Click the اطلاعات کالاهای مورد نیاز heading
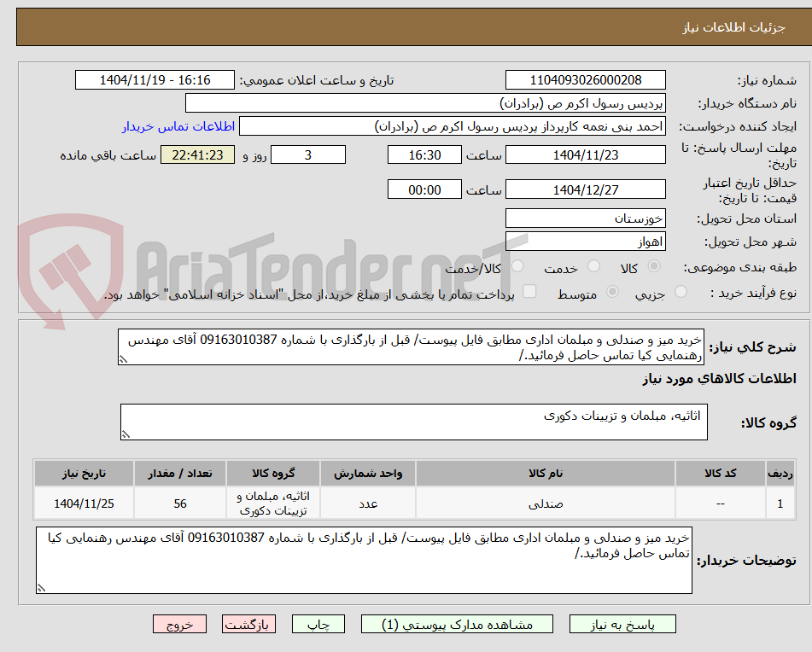The width and height of the screenshot is (812, 652). point(719,379)
